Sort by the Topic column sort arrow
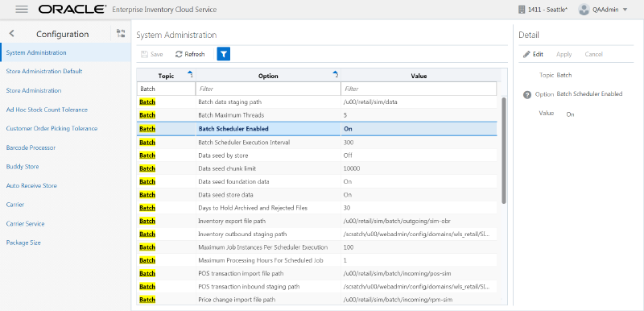The width and height of the screenshot is (644, 311). (190, 74)
